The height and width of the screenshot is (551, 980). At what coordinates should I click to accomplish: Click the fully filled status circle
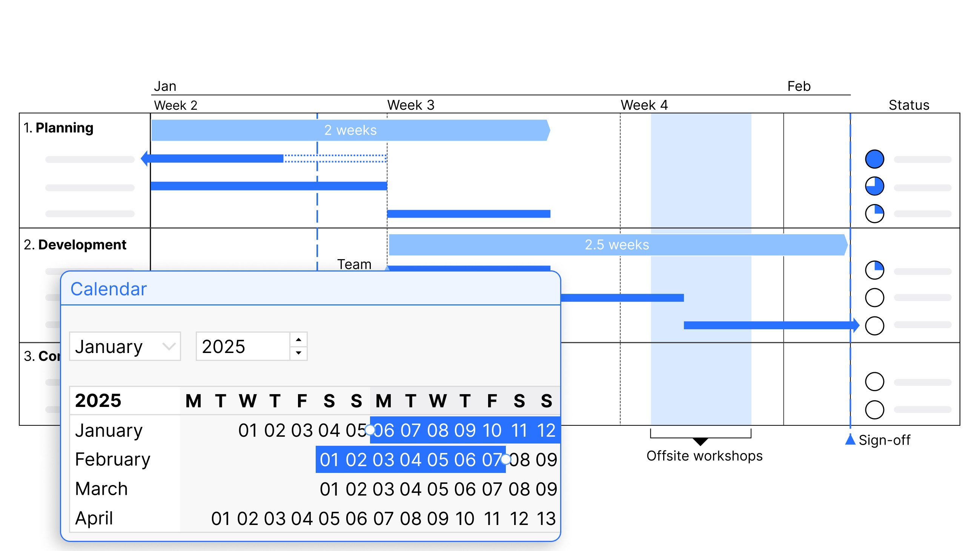tap(874, 159)
